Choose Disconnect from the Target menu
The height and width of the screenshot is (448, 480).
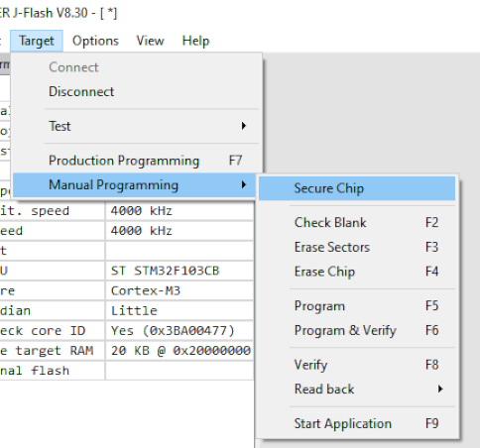click(x=135, y=92)
